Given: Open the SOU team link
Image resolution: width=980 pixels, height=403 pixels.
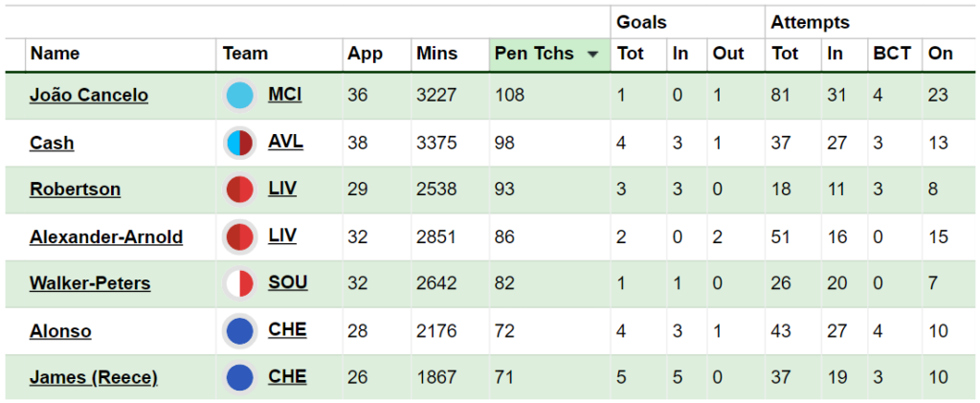Looking at the screenshot, I should pyautogui.click(x=288, y=283).
